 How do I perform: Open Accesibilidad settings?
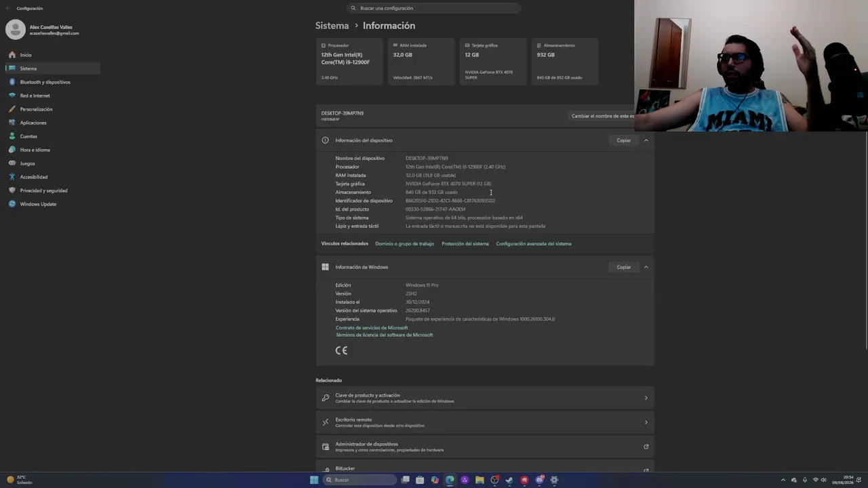53,177
